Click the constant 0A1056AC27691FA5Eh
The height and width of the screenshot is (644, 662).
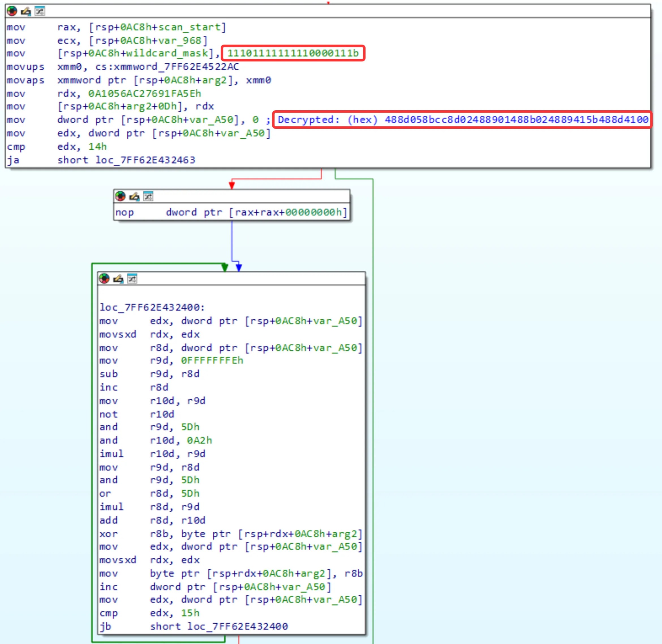point(145,93)
